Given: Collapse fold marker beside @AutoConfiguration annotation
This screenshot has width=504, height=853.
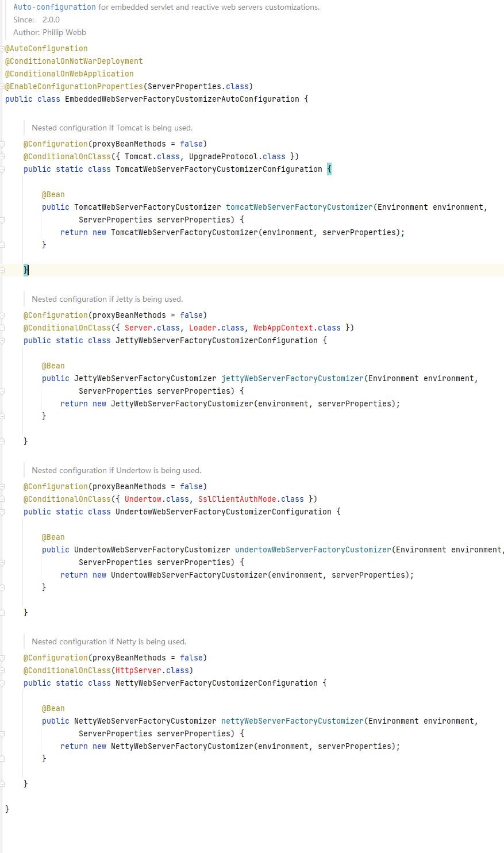Looking at the screenshot, I should (x=2, y=49).
